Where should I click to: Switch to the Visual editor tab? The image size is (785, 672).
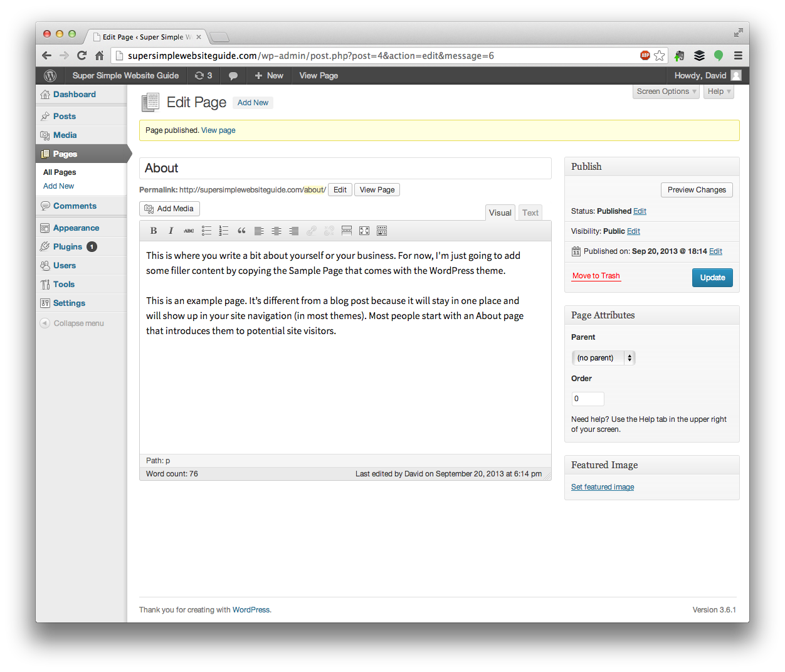pyautogui.click(x=500, y=213)
